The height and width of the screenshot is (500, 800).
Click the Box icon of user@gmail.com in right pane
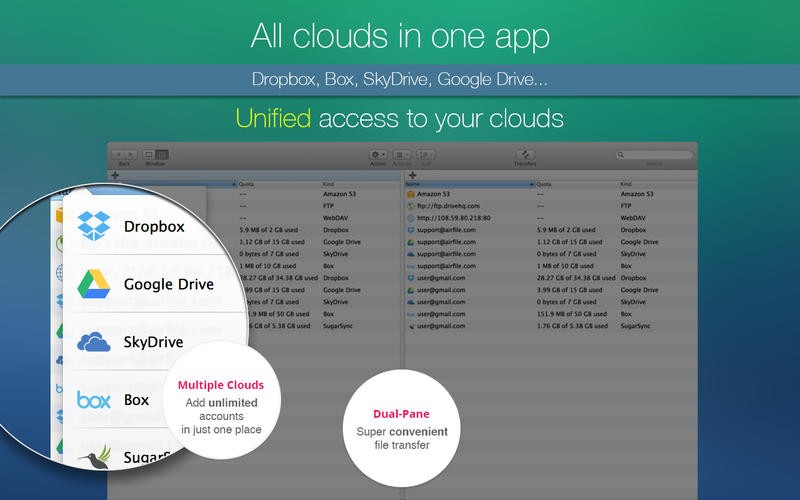pyautogui.click(x=411, y=314)
